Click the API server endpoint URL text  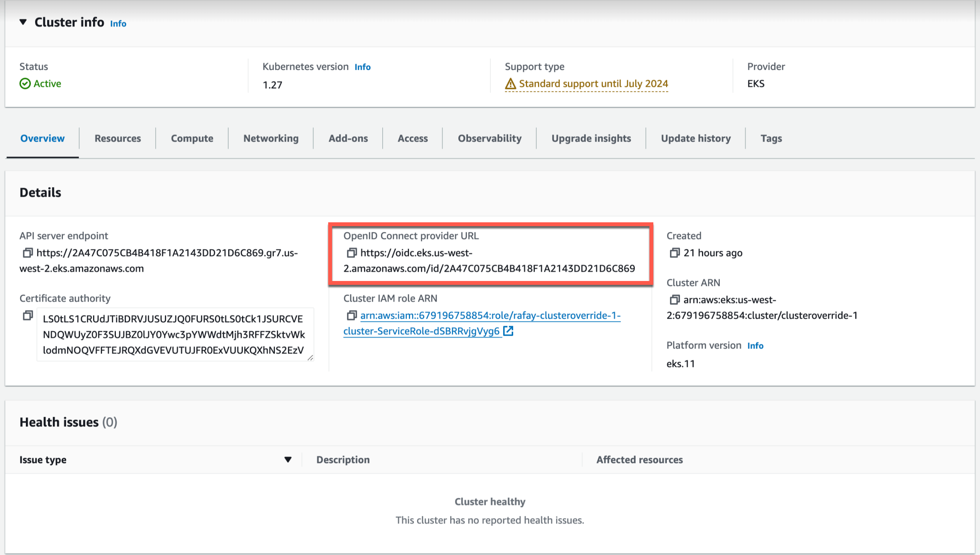click(159, 261)
